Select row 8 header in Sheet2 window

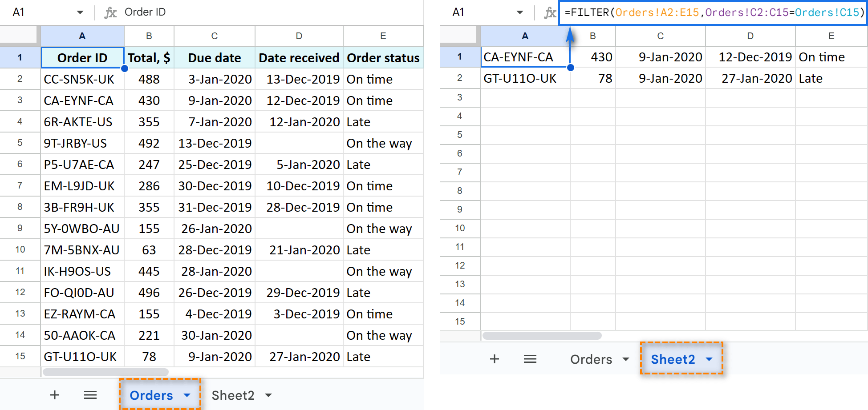click(460, 190)
